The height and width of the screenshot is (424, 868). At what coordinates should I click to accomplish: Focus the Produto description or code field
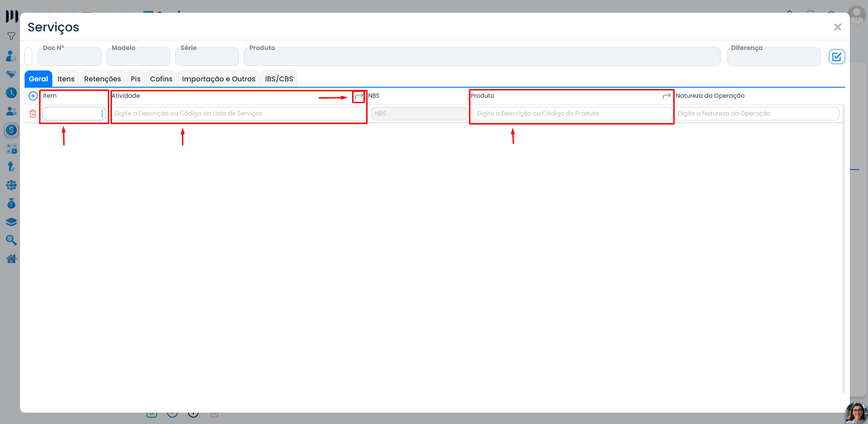573,114
